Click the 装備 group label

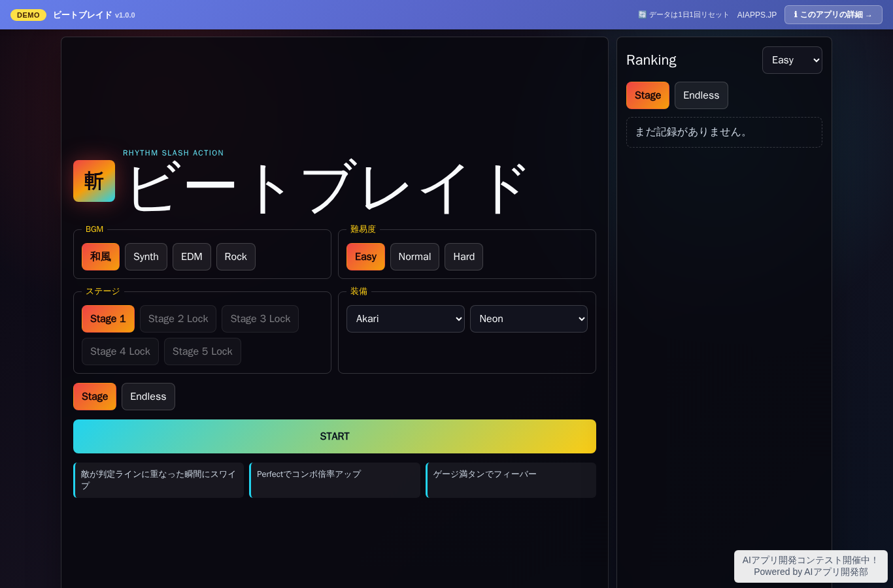tap(359, 291)
